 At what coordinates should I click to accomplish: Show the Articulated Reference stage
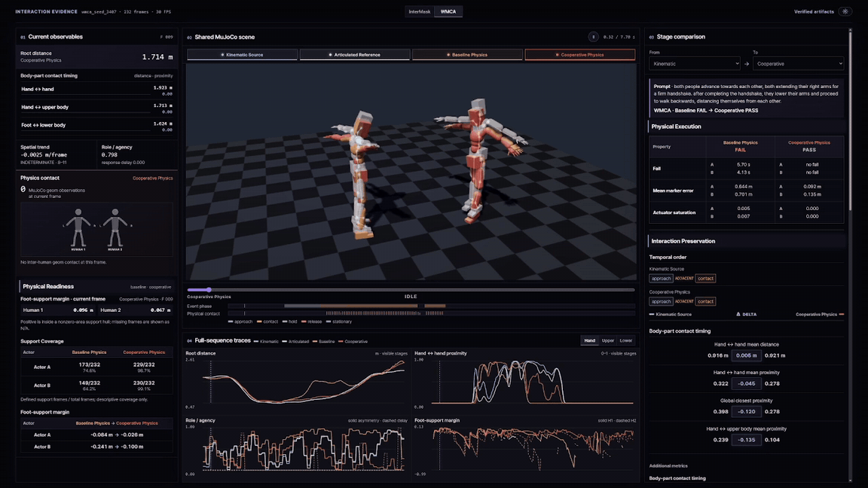pyautogui.click(x=355, y=55)
